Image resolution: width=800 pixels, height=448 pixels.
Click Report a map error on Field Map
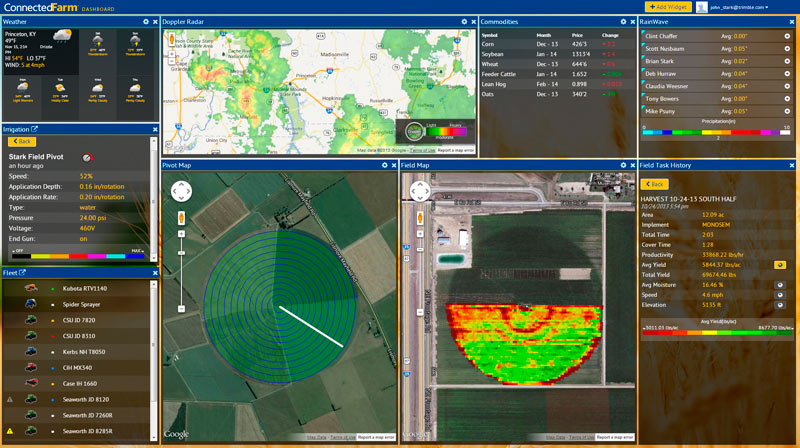615,437
